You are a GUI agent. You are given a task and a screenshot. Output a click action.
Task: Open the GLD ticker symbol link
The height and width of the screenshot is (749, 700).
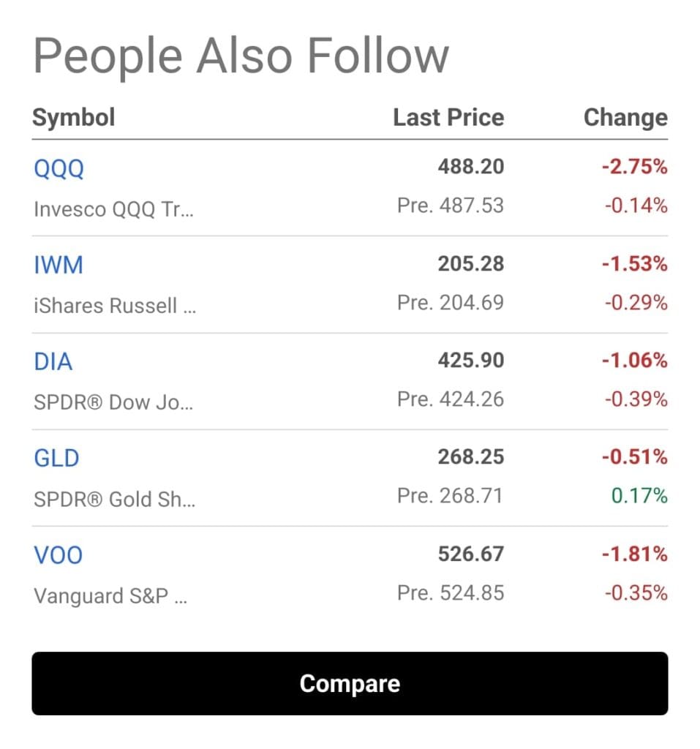[56, 459]
